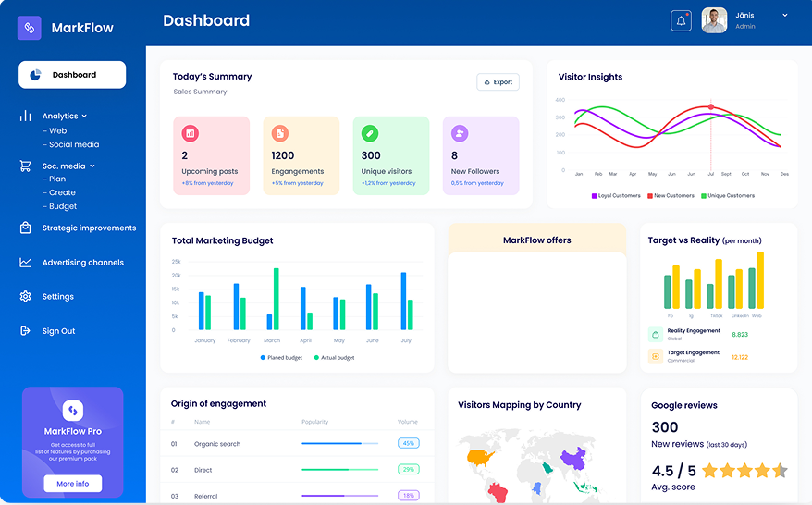The height and width of the screenshot is (505, 812).
Task: Click the Advertising channels chart icon
Action: 25,263
